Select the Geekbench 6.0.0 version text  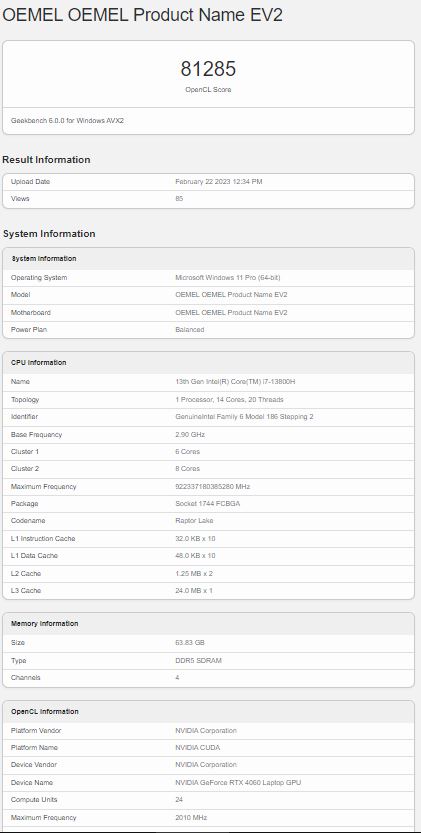(x=68, y=121)
